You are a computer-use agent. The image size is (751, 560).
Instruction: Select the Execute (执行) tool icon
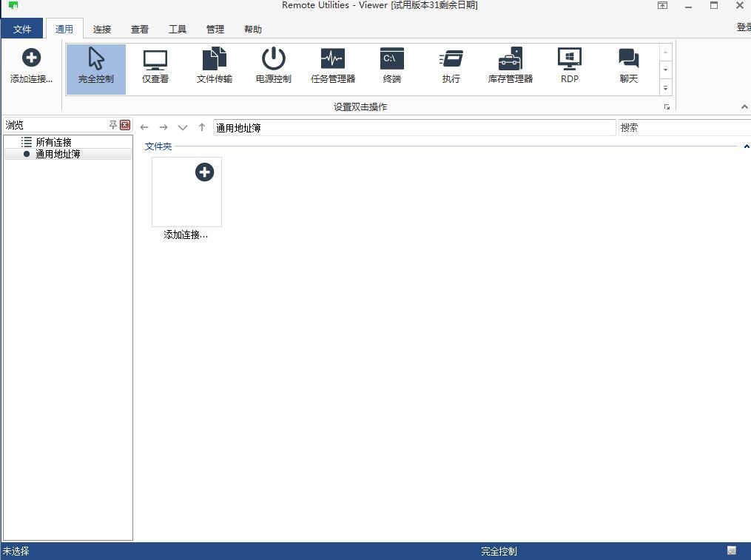click(x=450, y=67)
